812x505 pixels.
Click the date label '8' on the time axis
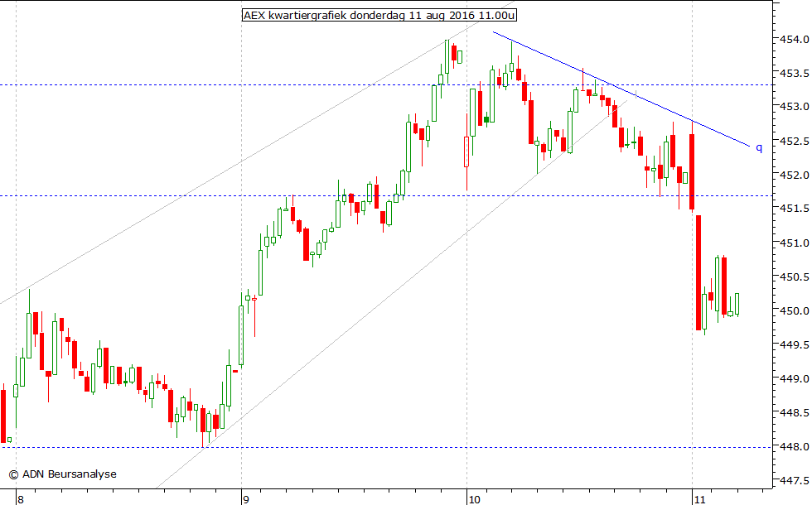click(20, 499)
